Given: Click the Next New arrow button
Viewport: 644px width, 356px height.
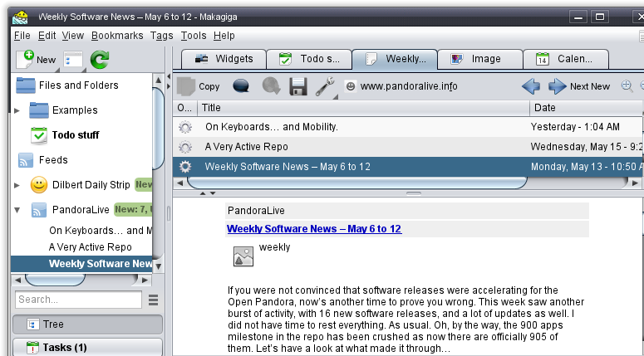Looking at the screenshot, I should tap(579, 86).
